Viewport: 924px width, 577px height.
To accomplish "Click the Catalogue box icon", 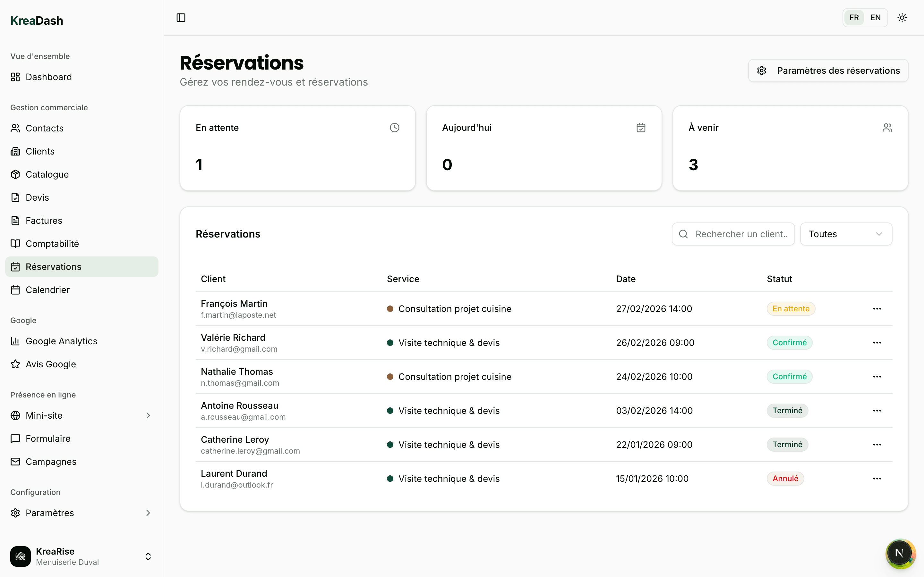I will (15, 174).
